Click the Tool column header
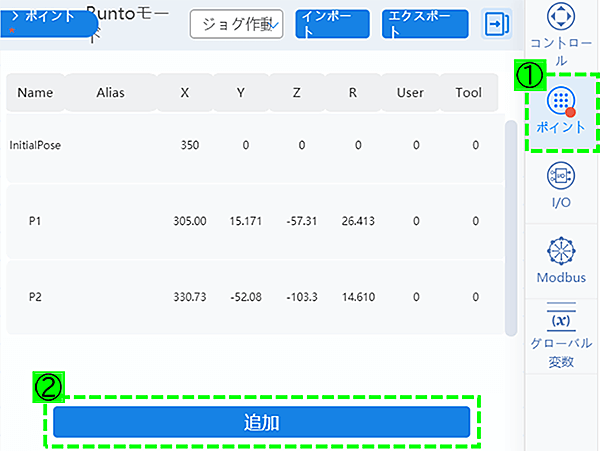600x451 pixels. pos(468,93)
